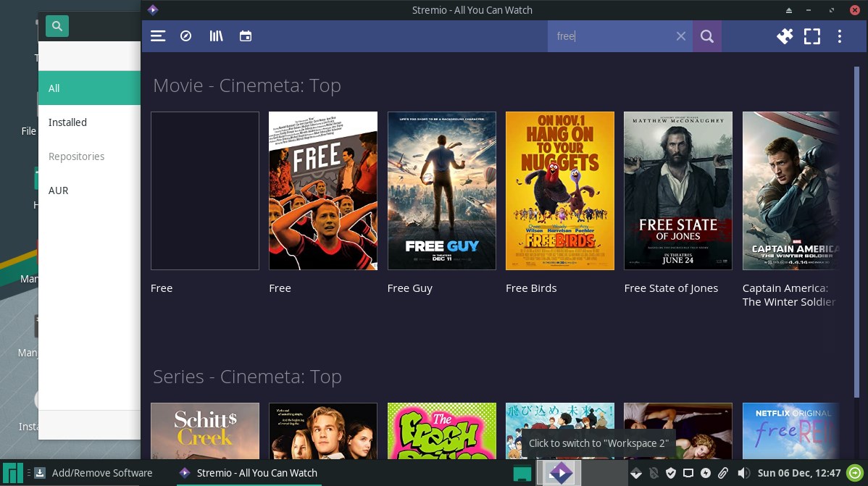This screenshot has width=868, height=486.
Task: Click the 'Free Birds' title text
Action: point(531,288)
